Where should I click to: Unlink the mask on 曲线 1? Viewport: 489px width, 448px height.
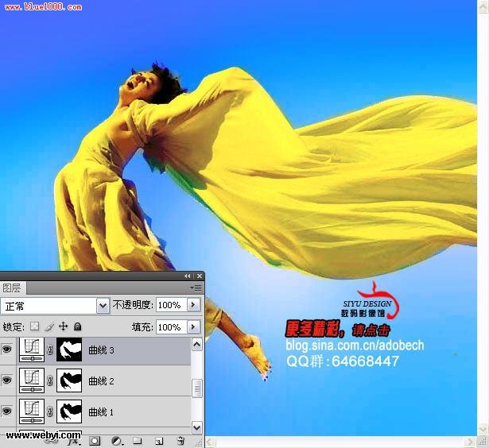coord(49,412)
